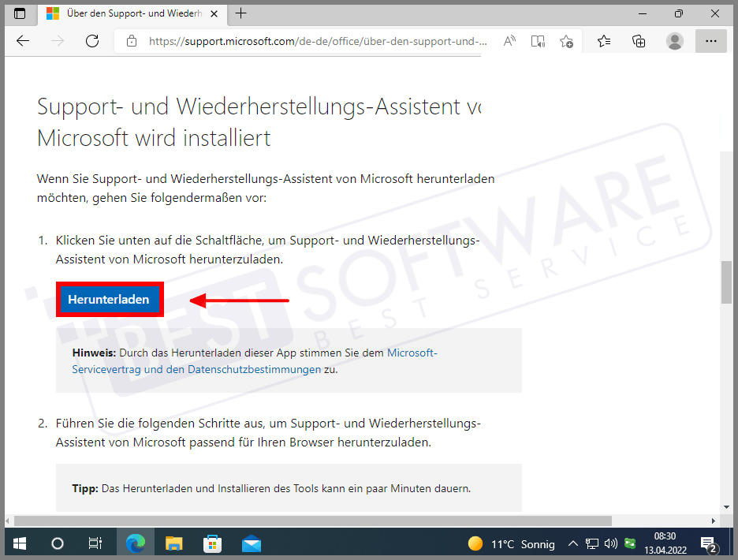Open the Favorites list in the toolbar
738x560 pixels.
coord(603,41)
